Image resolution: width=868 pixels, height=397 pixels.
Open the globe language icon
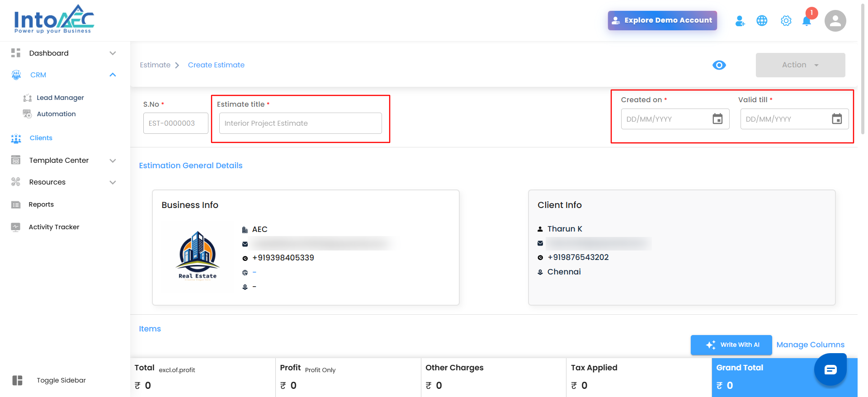coord(762,21)
